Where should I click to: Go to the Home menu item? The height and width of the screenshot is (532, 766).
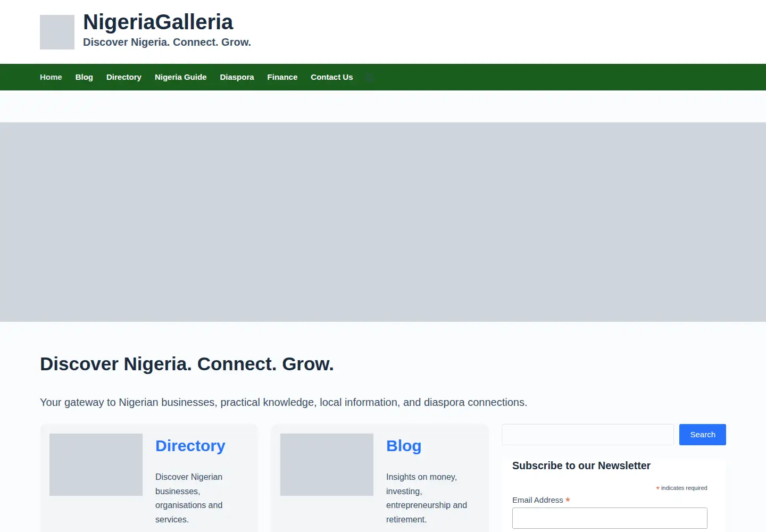coord(51,77)
